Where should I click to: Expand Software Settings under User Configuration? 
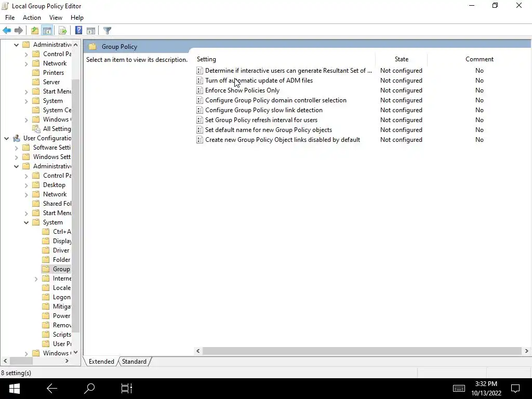(16, 148)
